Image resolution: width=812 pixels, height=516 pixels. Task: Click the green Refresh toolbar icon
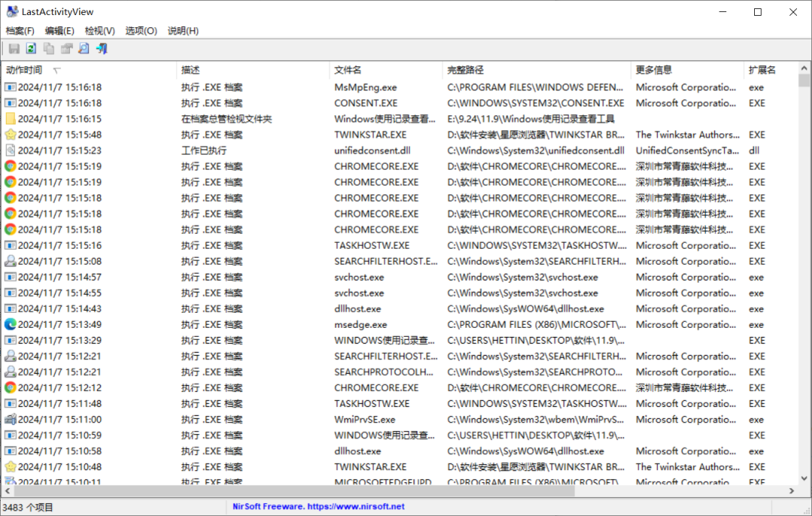pos(31,49)
